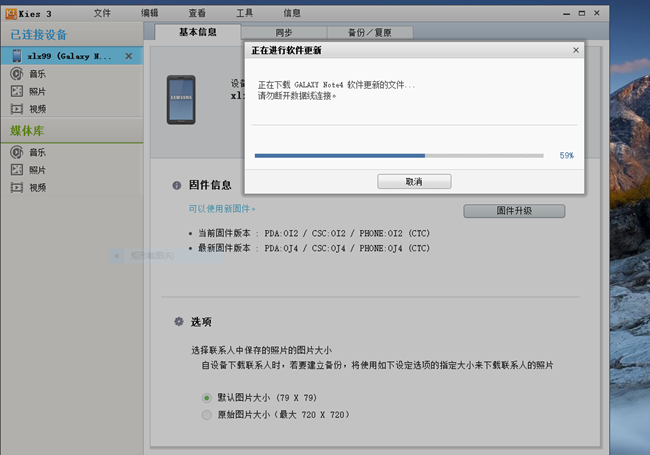Open media library Music icon
The width and height of the screenshot is (650, 455).
pos(17,152)
